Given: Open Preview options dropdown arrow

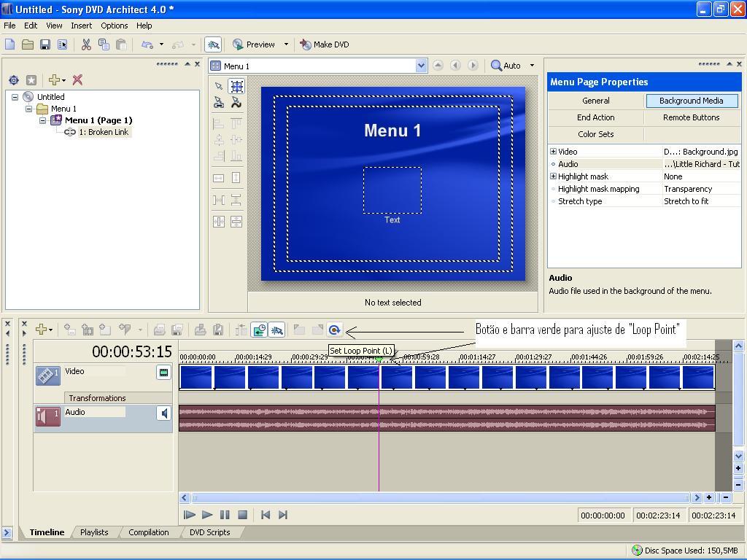Looking at the screenshot, I should pos(286,44).
